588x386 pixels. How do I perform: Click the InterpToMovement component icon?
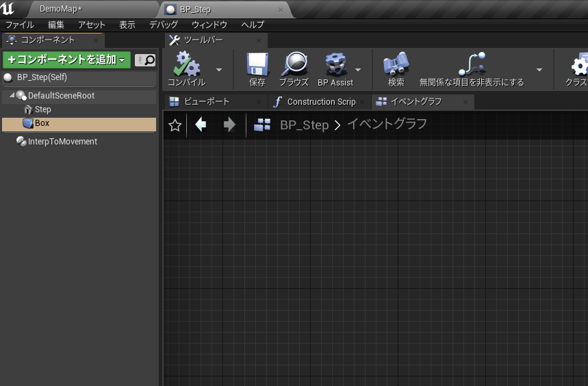pos(21,141)
